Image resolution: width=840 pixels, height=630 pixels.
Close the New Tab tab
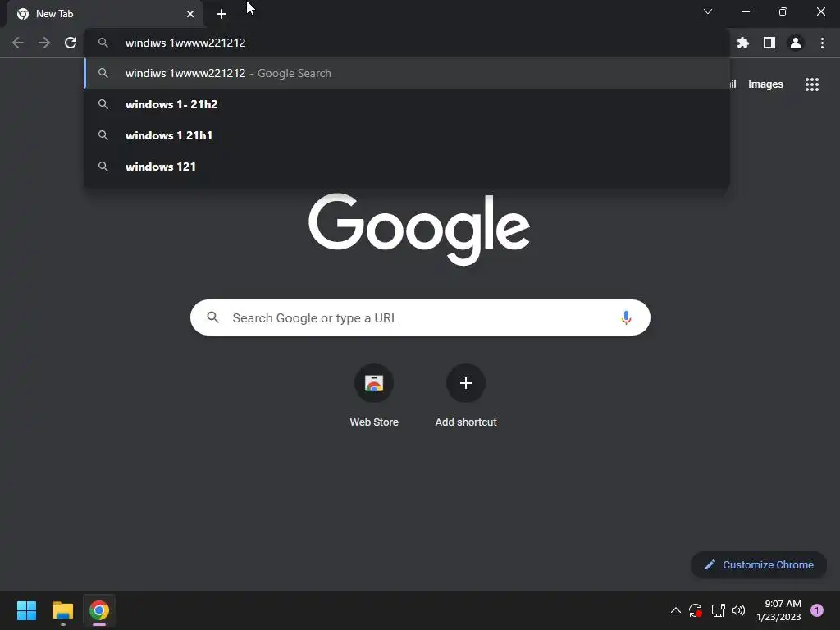[x=190, y=14]
